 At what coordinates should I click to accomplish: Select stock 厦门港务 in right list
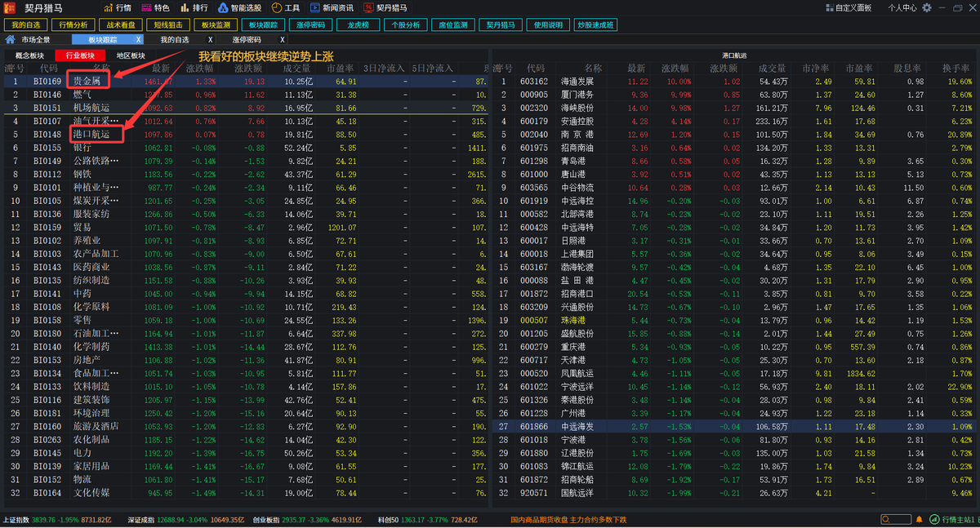[735, 95]
